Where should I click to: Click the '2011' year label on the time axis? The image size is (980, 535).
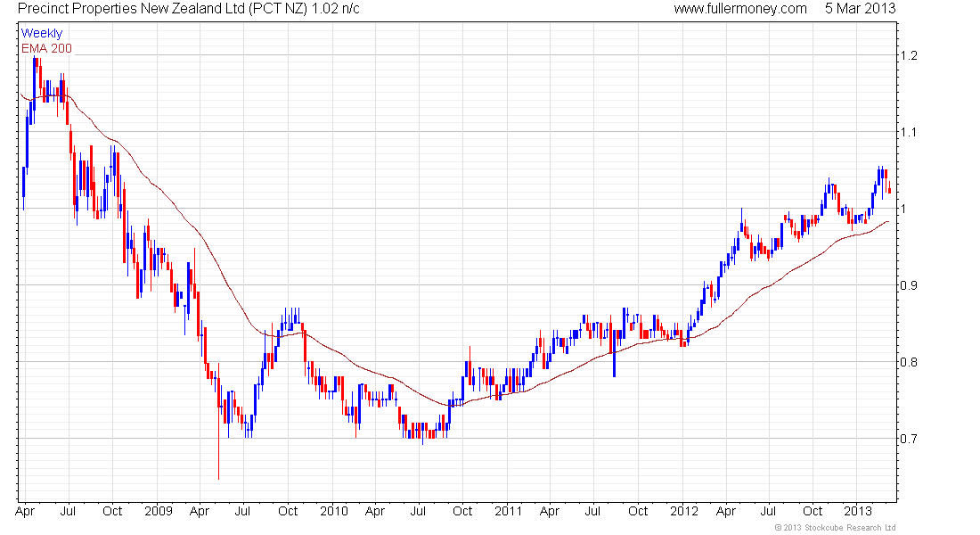click(508, 511)
